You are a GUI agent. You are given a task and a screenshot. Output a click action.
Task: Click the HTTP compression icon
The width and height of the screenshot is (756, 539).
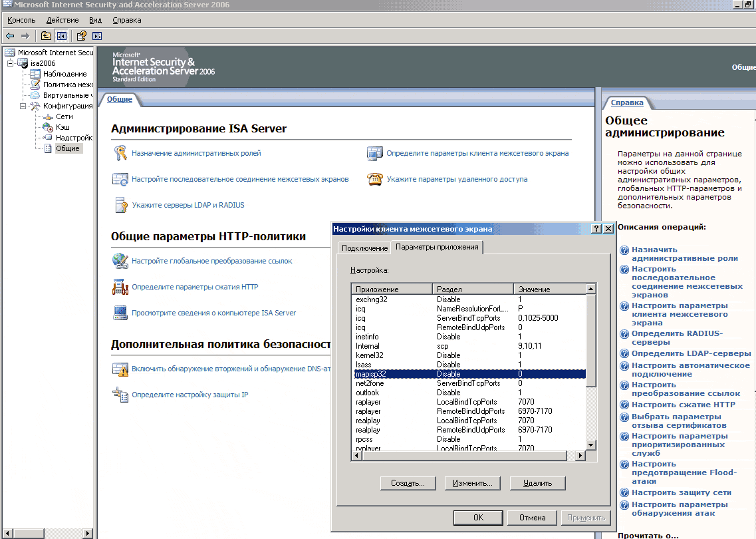coord(120,287)
